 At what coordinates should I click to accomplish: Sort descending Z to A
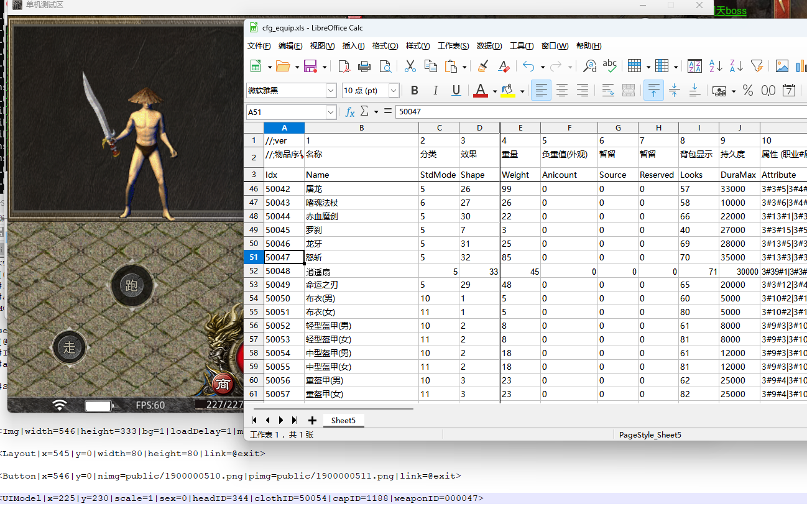[x=736, y=66]
